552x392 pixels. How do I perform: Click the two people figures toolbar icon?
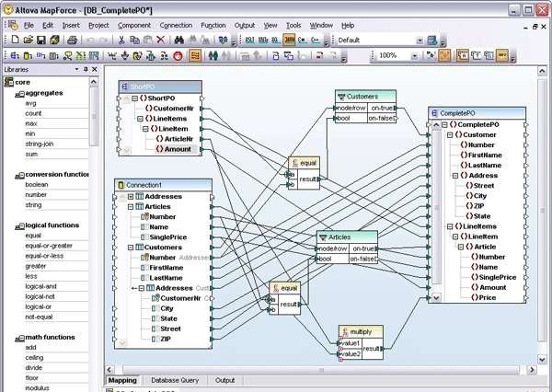[x=213, y=55]
